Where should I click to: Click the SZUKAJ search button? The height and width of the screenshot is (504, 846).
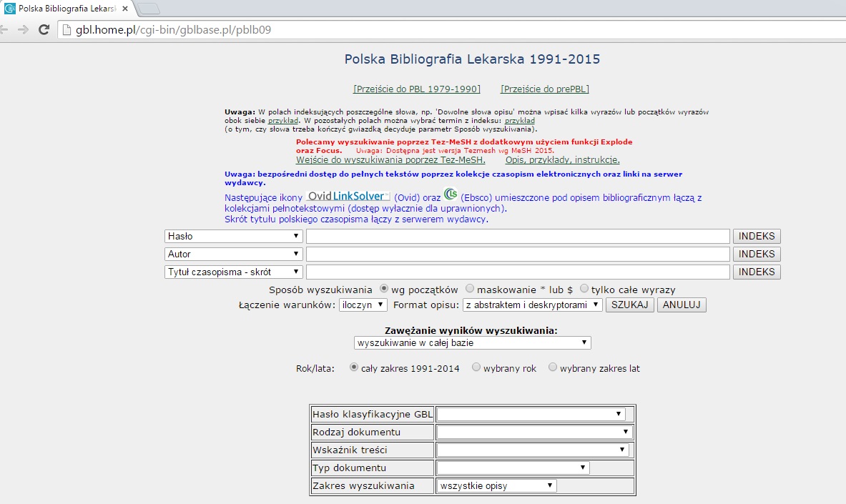click(629, 305)
